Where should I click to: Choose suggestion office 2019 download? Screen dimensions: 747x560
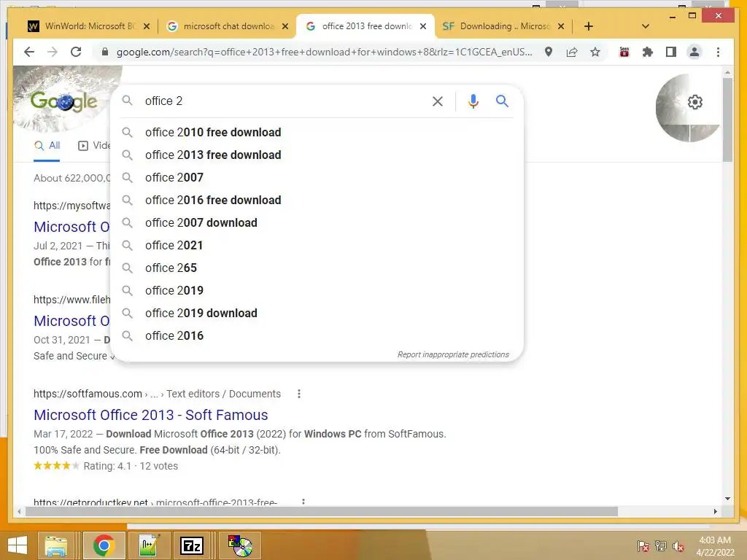[x=317, y=313]
